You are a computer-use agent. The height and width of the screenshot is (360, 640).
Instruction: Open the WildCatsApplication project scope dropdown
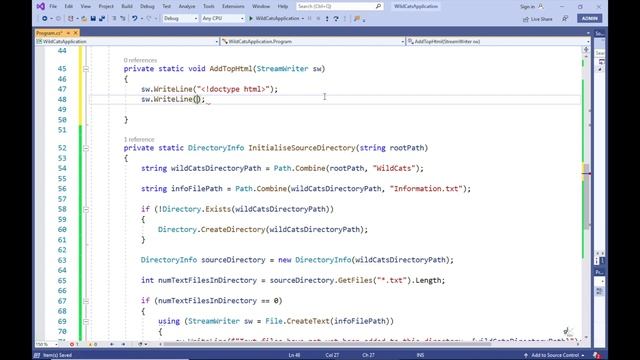tap(127, 42)
